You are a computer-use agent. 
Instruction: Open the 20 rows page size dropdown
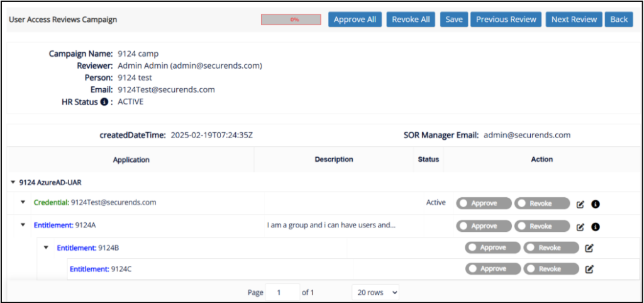point(375,292)
